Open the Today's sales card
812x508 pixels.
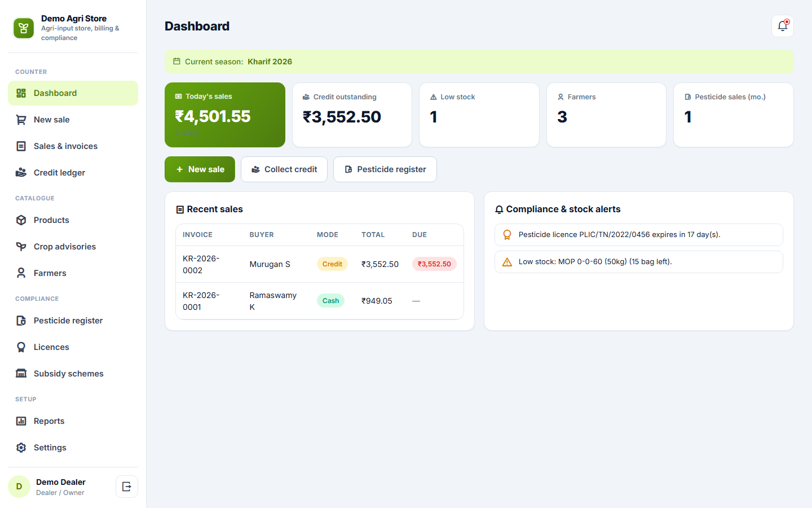(x=225, y=115)
